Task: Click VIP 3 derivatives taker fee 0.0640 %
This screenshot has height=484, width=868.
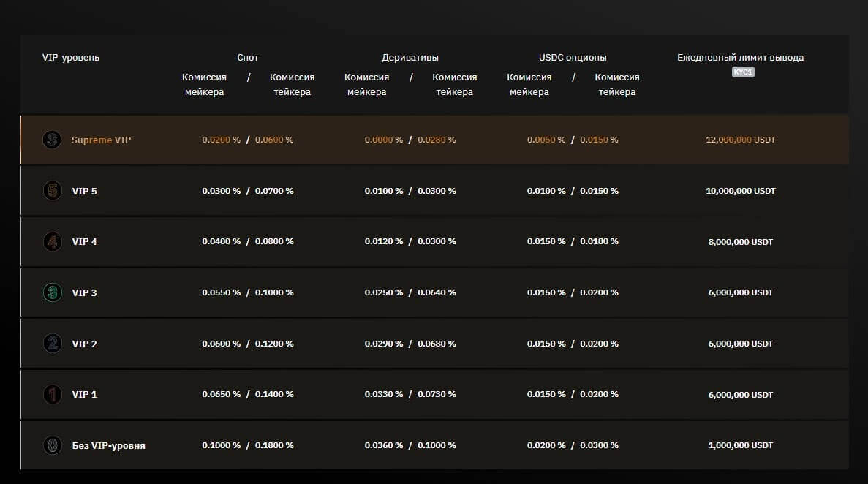Action: click(437, 292)
